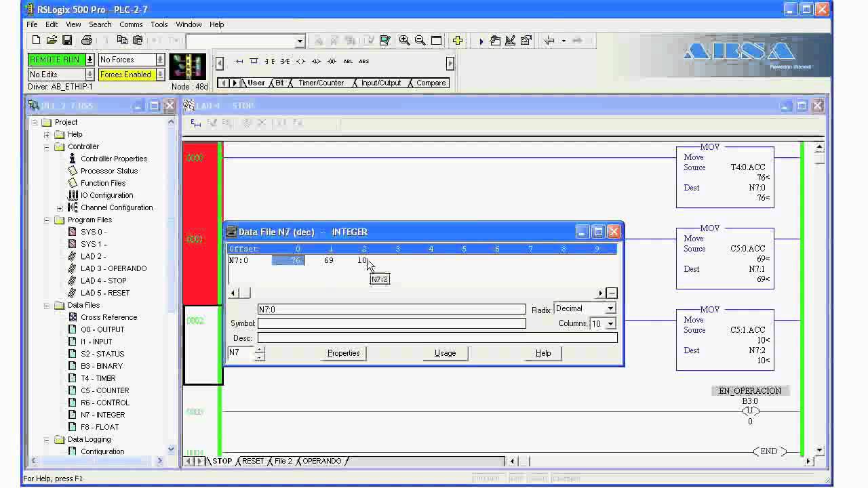The image size is (868, 488).
Task: Insert Examine If Closed contact icon
Action: point(269,61)
